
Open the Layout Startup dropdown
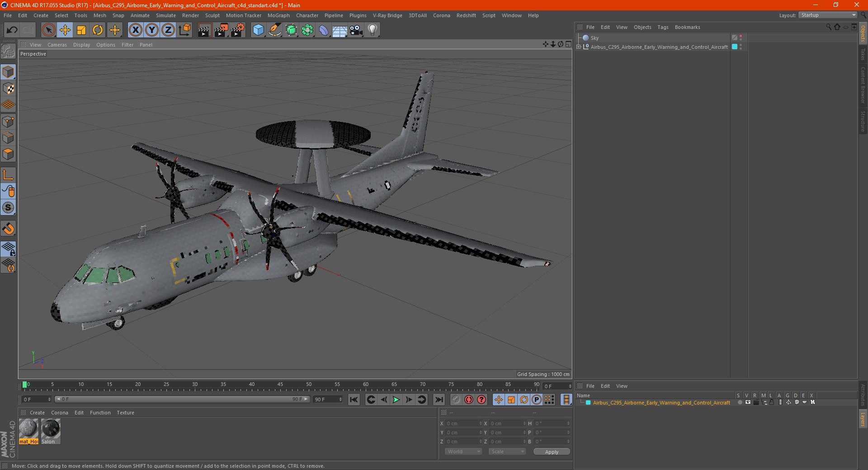point(828,15)
